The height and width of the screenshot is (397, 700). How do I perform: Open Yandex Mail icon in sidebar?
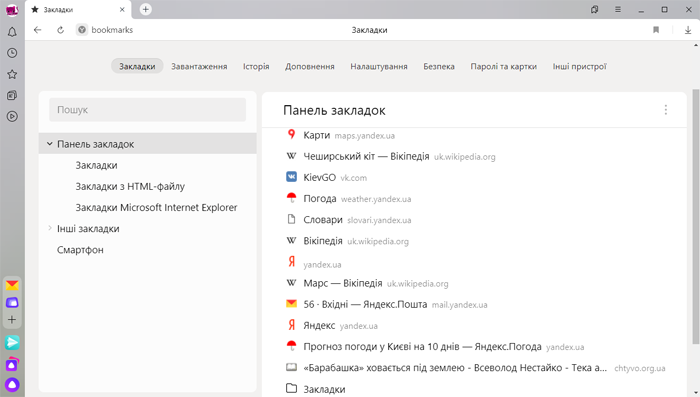pos(12,285)
